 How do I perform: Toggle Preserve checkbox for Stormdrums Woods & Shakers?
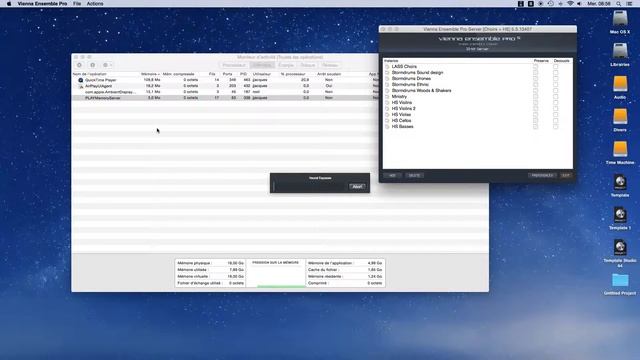(535, 91)
